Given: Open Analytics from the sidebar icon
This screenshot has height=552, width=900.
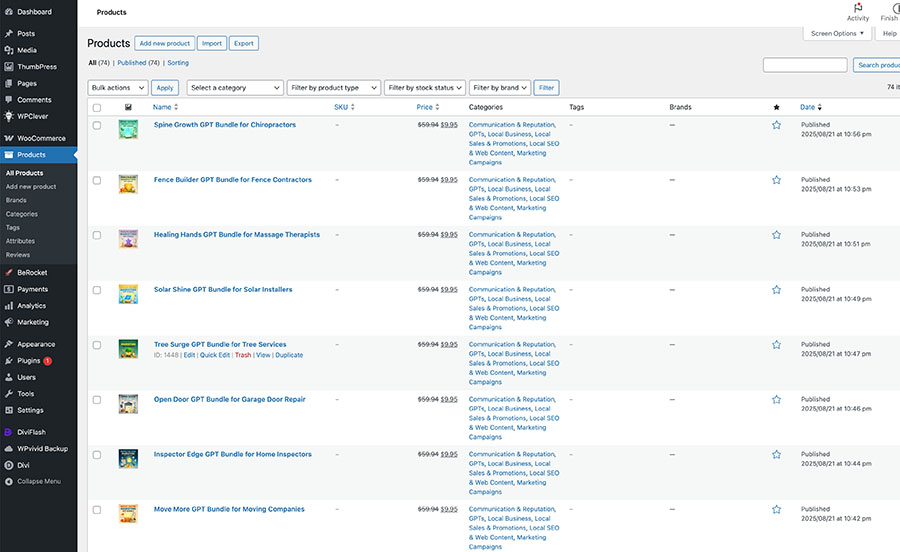Looking at the screenshot, I should pos(9,306).
